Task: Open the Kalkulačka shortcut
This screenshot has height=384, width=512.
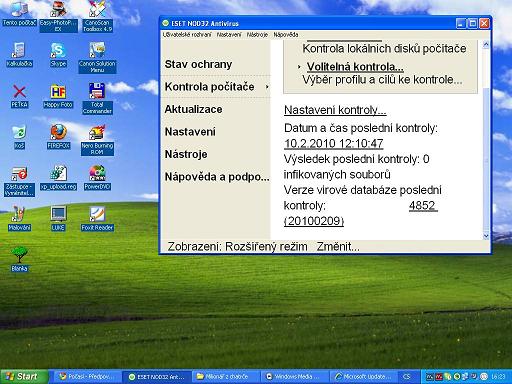Action: (19, 54)
